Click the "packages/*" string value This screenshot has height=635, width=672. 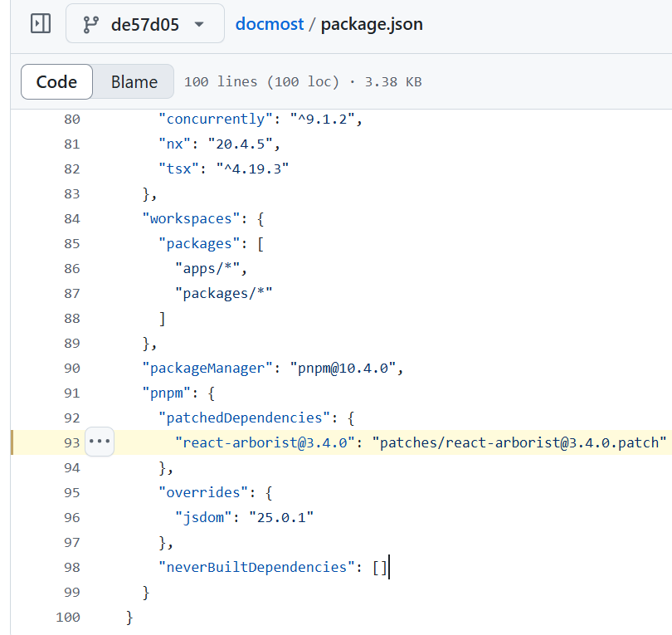tap(224, 293)
